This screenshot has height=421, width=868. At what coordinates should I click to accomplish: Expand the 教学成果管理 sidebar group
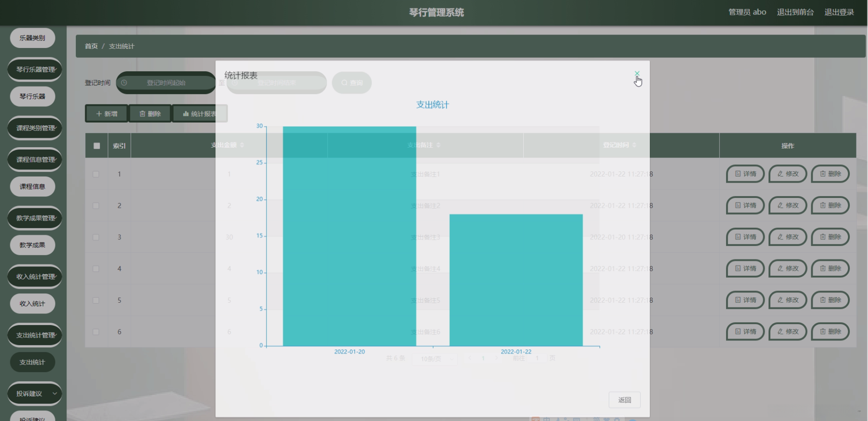(35, 218)
